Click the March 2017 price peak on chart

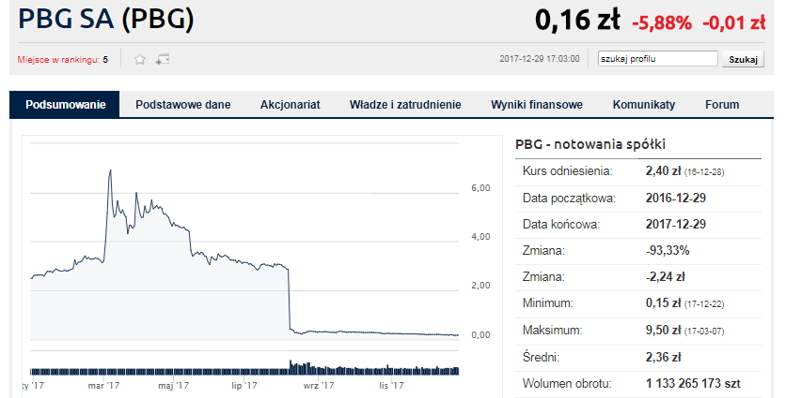coord(110,171)
